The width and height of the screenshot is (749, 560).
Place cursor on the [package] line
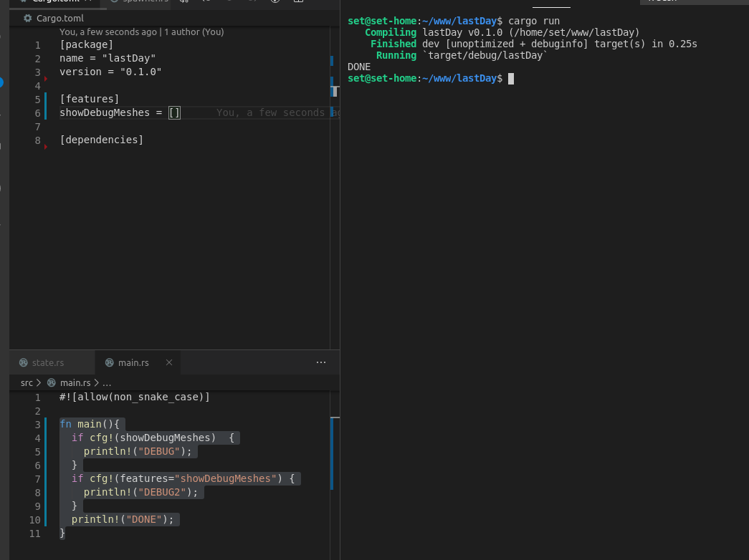(87, 44)
